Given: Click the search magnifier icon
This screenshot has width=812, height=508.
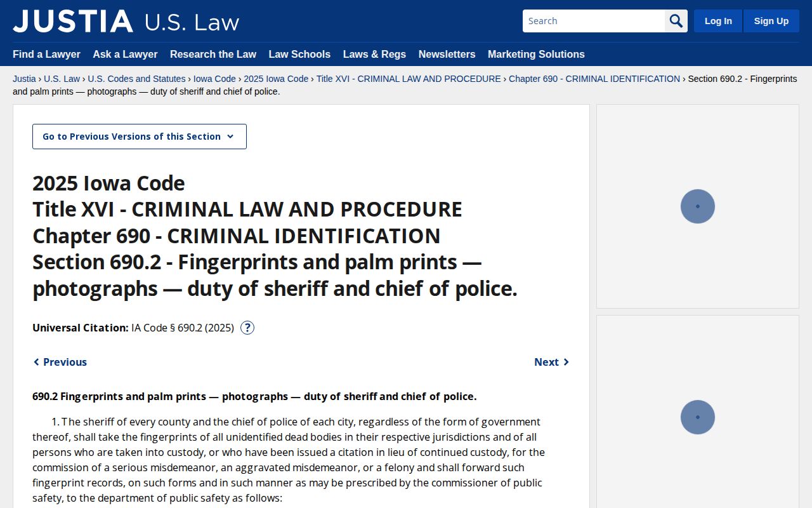Looking at the screenshot, I should pos(676,21).
